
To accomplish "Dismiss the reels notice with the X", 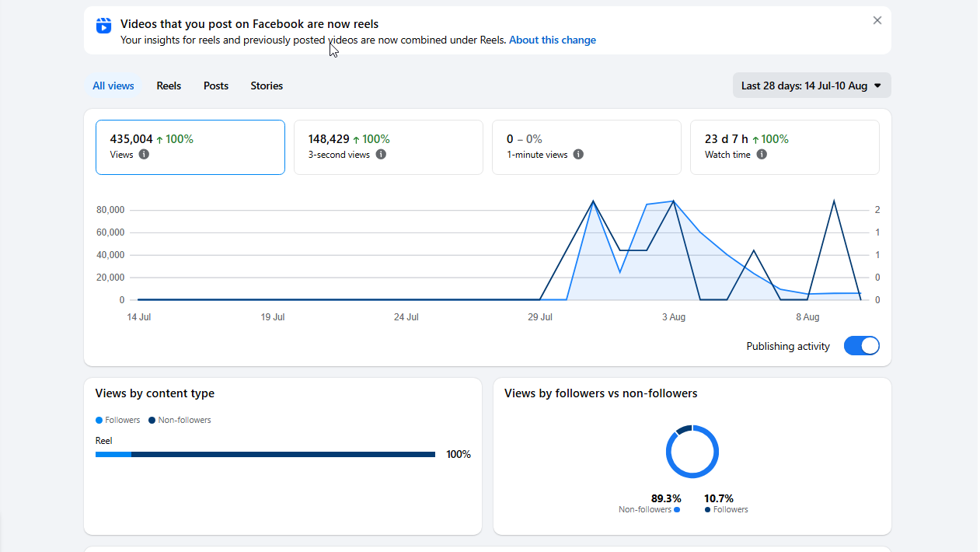I will 877,20.
